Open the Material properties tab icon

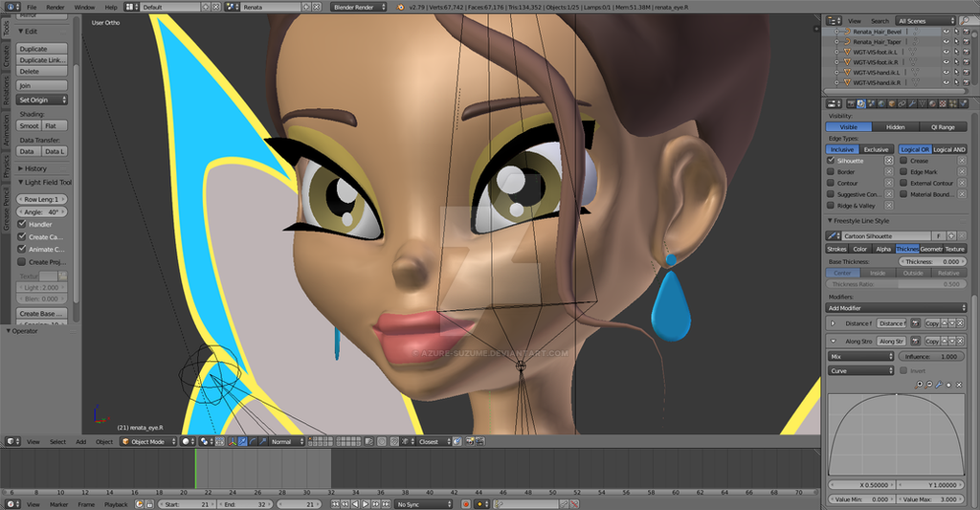coord(932,103)
